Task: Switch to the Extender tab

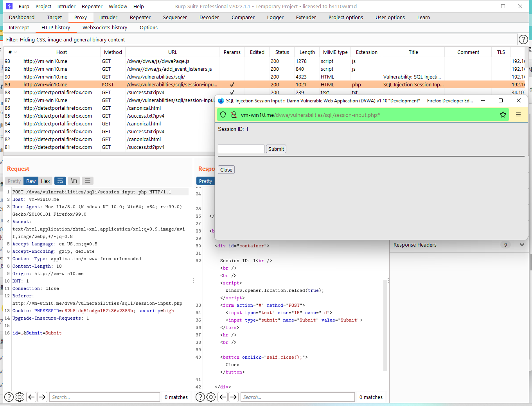Action: 306,17
